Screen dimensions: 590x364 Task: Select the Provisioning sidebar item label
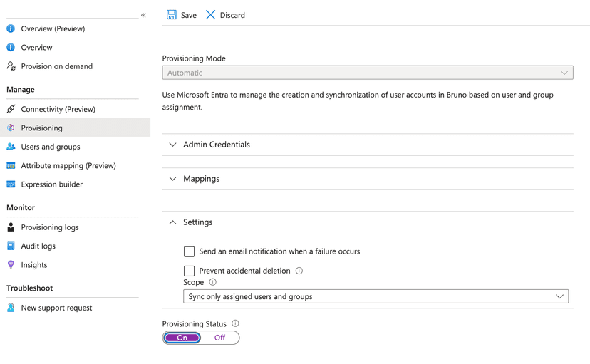pyautogui.click(x=42, y=128)
